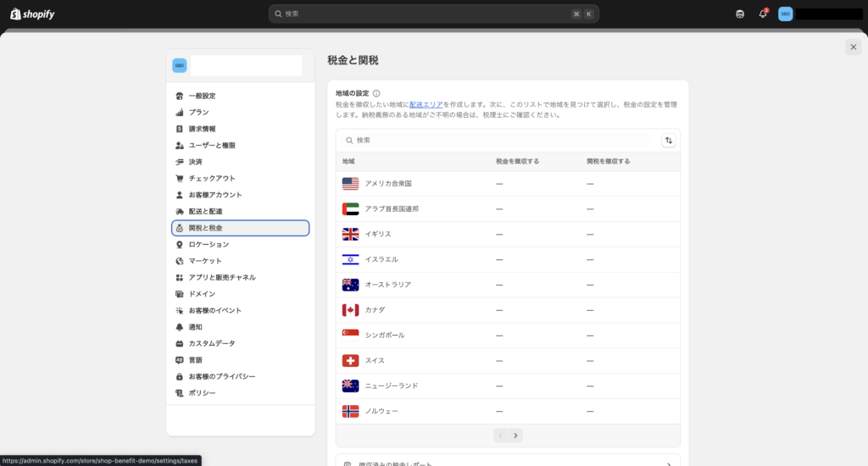Click the 配送と配達 truck icon

point(180,212)
